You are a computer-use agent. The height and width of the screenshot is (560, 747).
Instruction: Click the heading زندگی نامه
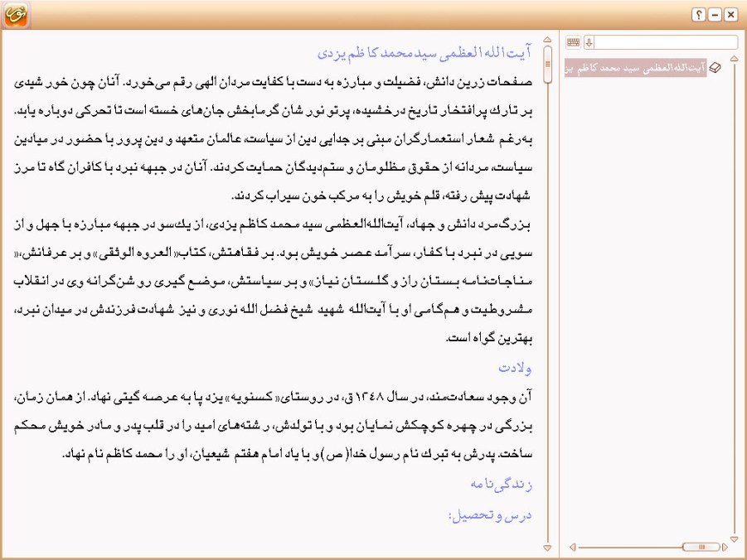click(x=501, y=485)
